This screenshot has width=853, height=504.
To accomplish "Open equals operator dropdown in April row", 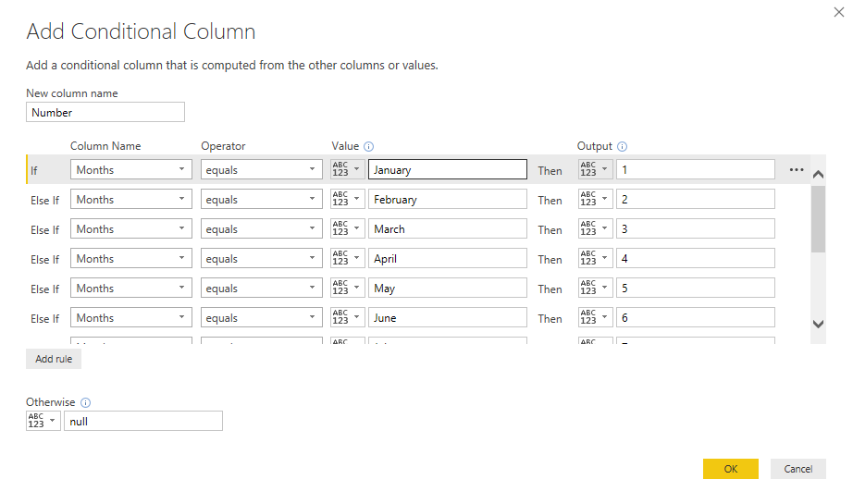I will click(x=262, y=258).
